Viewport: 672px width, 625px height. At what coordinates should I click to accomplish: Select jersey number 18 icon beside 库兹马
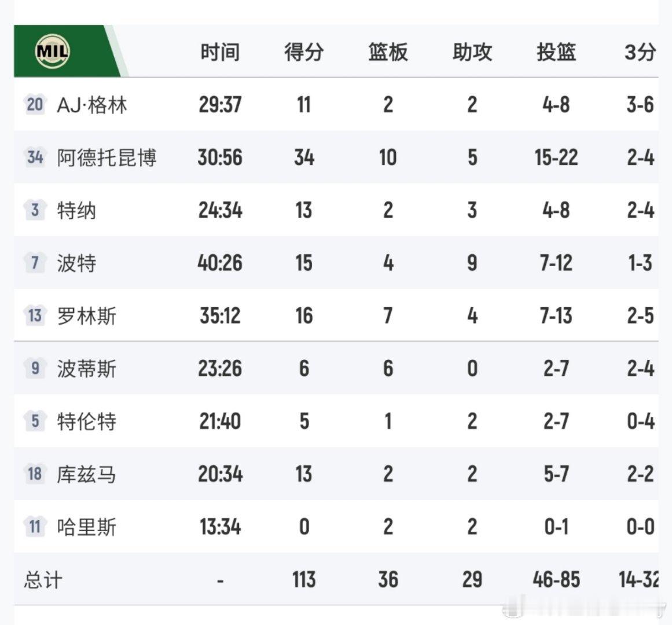click(35, 473)
